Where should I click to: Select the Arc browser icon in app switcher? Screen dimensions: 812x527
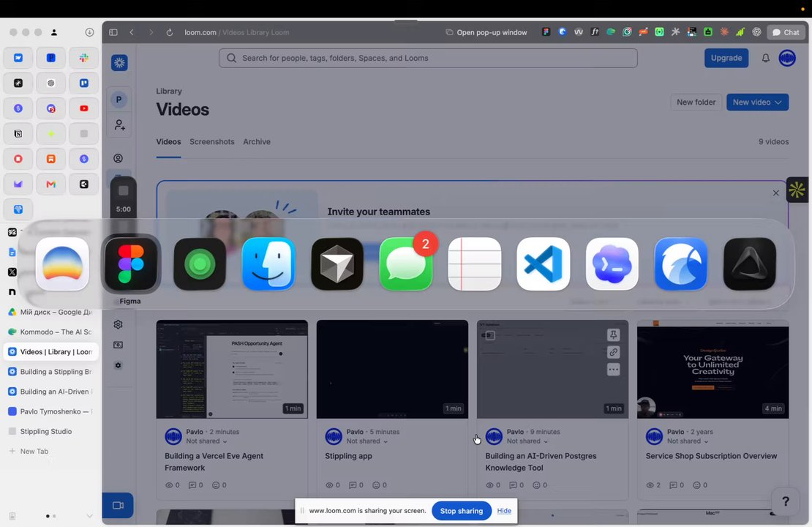click(x=62, y=263)
